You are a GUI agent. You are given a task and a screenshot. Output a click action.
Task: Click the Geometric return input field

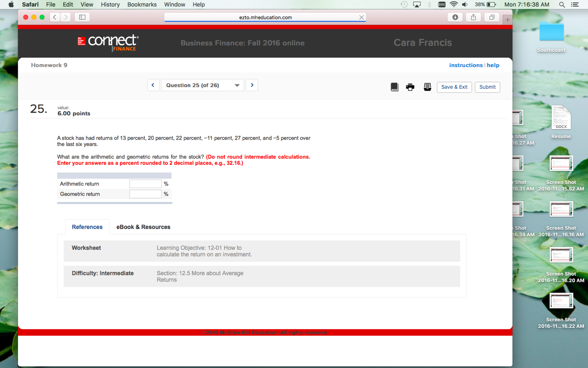[145, 193]
